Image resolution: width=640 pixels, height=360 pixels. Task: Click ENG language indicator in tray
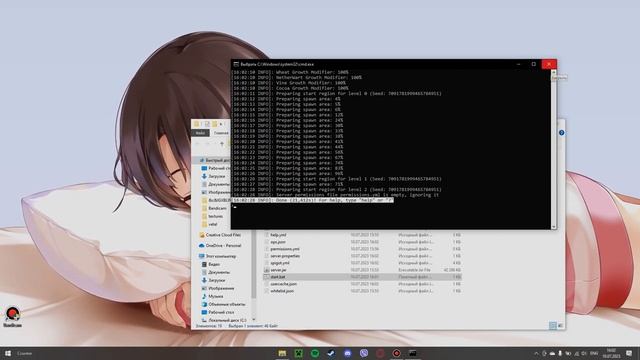tap(594, 353)
